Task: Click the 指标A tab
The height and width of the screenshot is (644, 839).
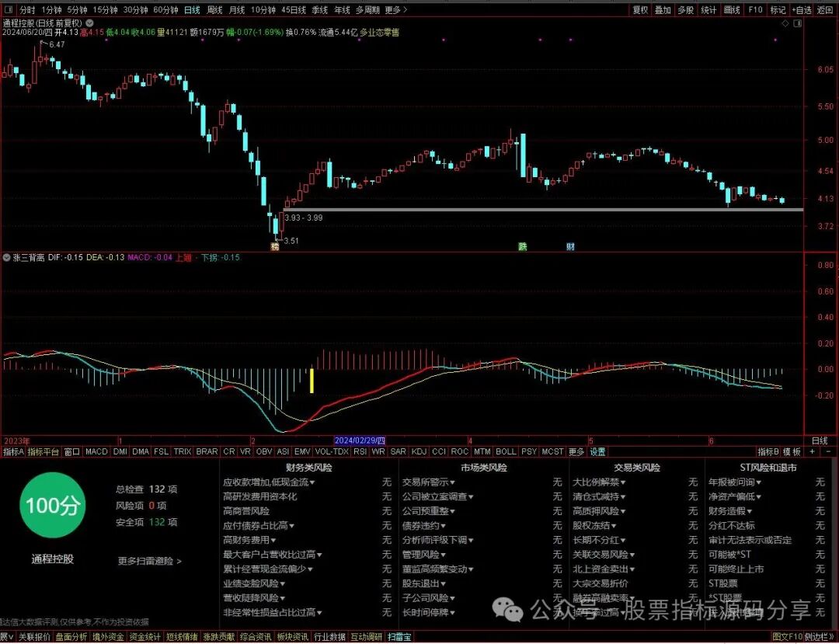Action: point(13,451)
